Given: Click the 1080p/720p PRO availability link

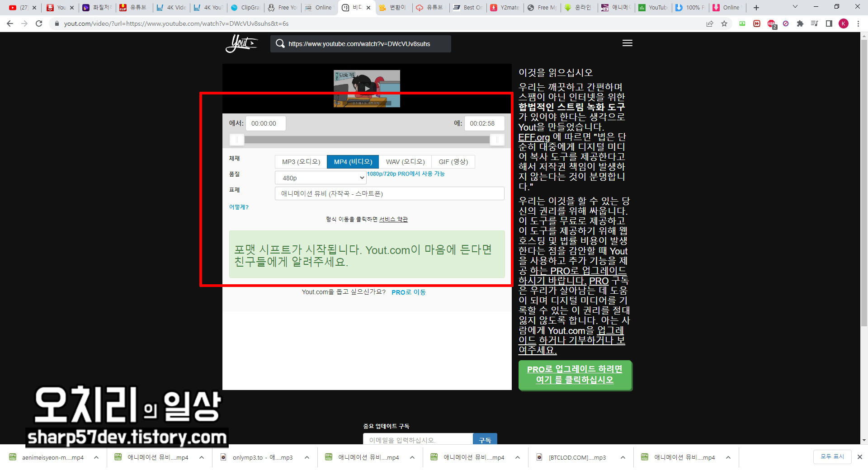Looking at the screenshot, I should coord(406,174).
